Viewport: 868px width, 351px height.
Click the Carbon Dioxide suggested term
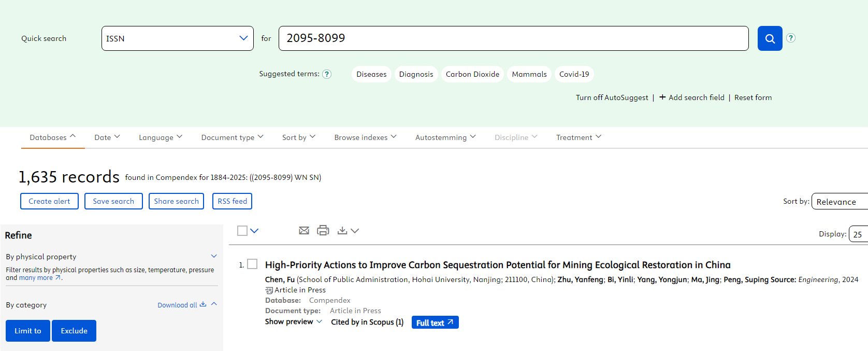click(472, 74)
